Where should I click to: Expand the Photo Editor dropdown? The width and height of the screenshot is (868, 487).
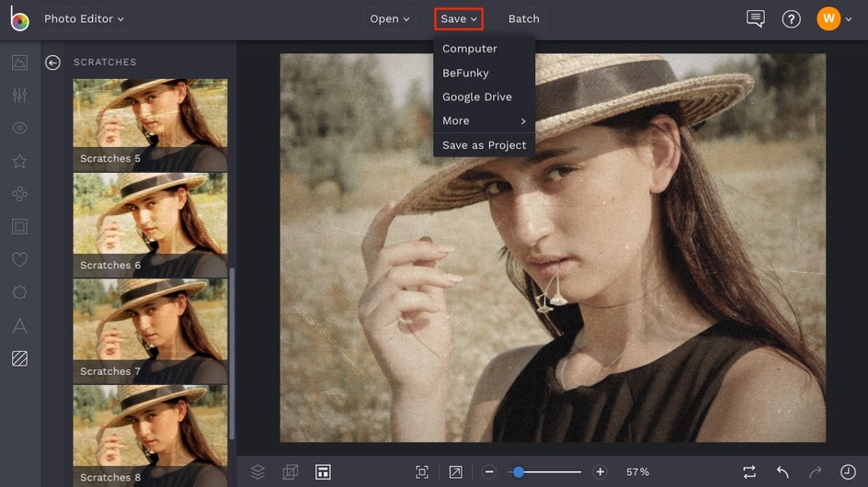point(85,18)
